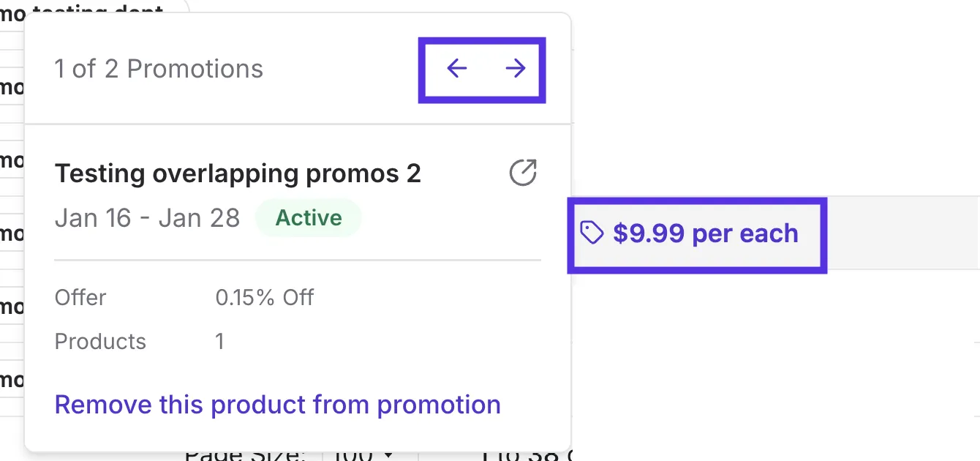Click the Page Size label text

[245, 455]
